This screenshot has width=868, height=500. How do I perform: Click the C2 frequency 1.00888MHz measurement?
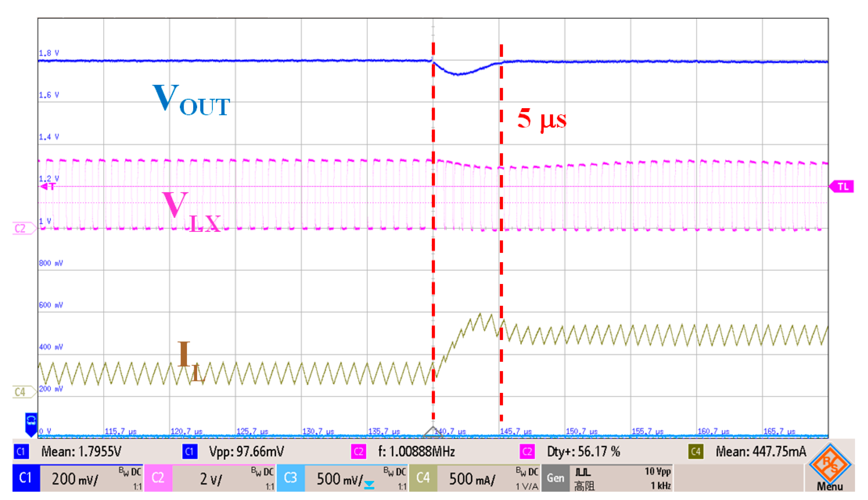coord(416,452)
